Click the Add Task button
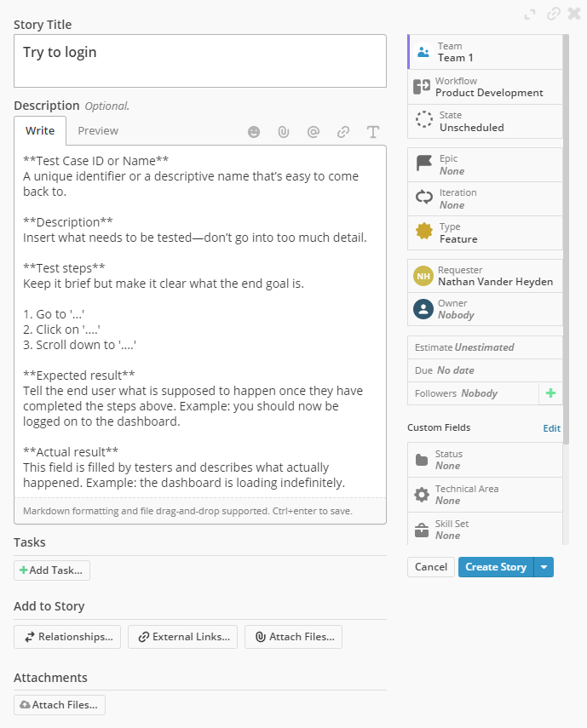The height and width of the screenshot is (728, 587). coord(51,570)
